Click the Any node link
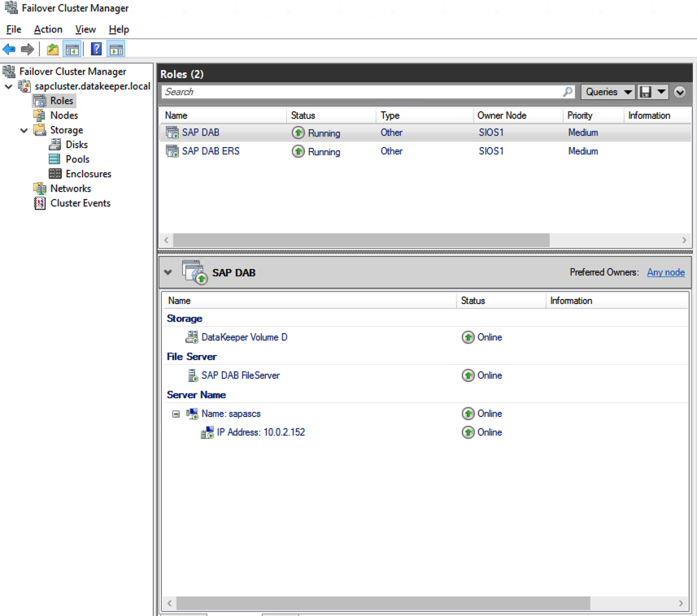Viewport: 697px width, 616px height. point(665,272)
